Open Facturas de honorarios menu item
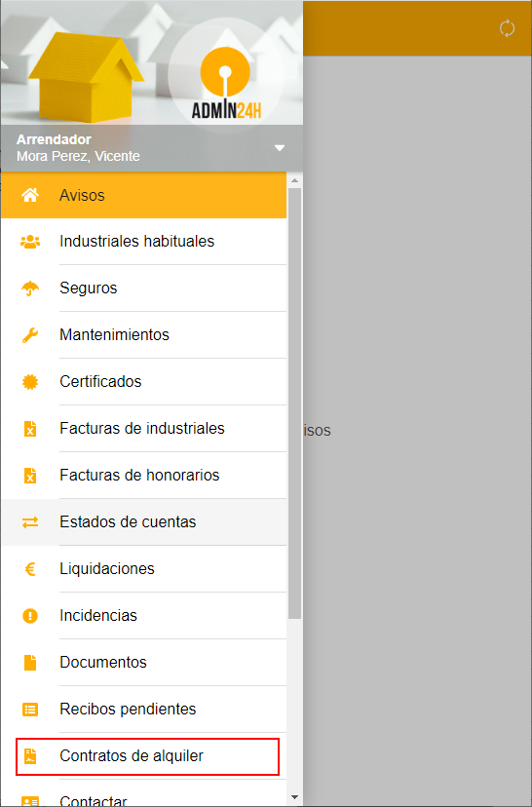The height and width of the screenshot is (807, 532). 143,476
